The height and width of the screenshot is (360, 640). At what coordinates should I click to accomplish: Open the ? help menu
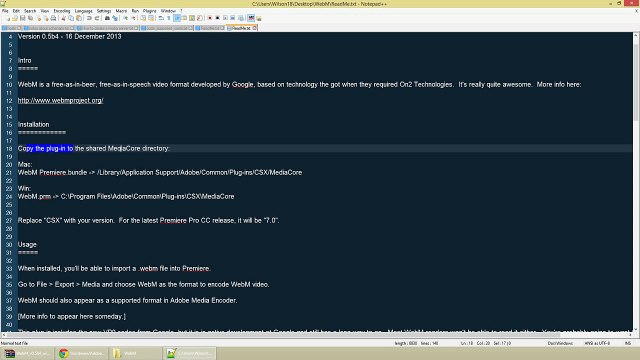click(x=181, y=11)
